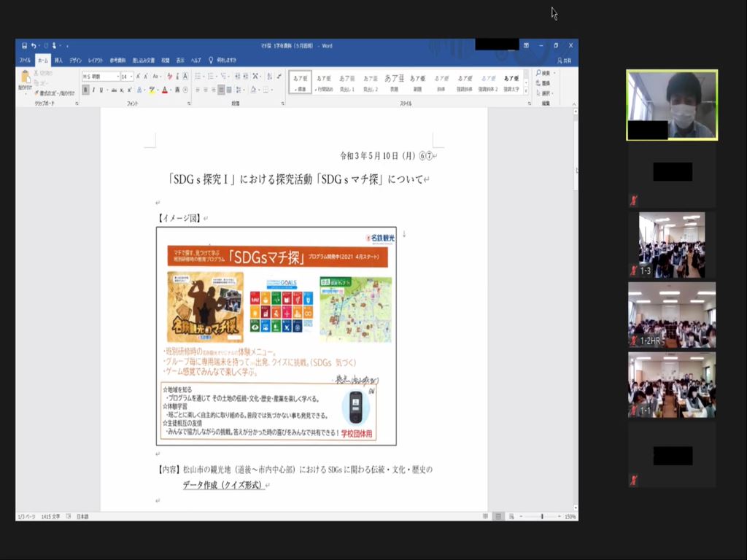The height and width of the screenshot is (560, 747).
Task: Collapse the ribbon with the chevron
Action: [x=574, y=104]
